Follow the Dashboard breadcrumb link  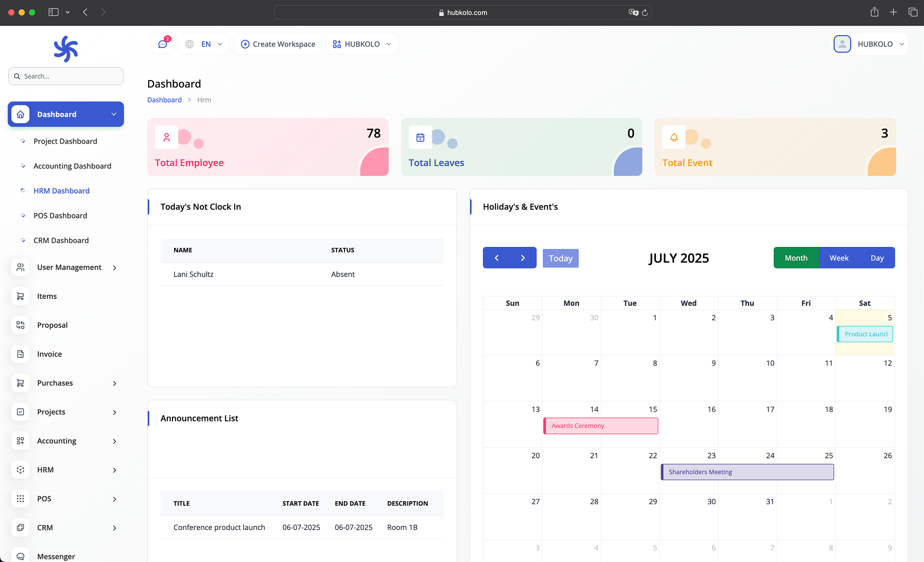164,99
